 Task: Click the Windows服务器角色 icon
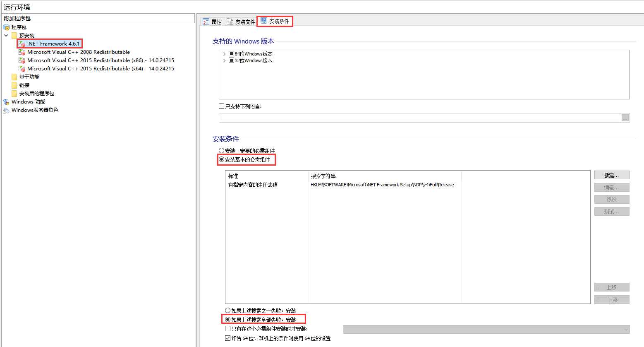tap(6, 110)
